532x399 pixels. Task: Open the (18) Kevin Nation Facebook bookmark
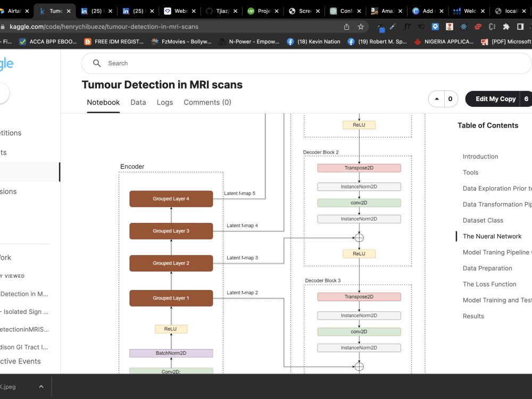[x=313, y=41]
